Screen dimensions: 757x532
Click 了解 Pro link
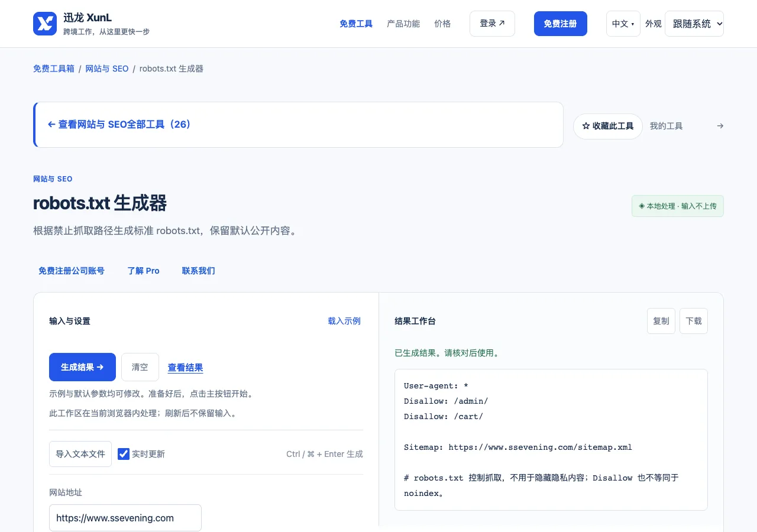[x=143, y=271]
